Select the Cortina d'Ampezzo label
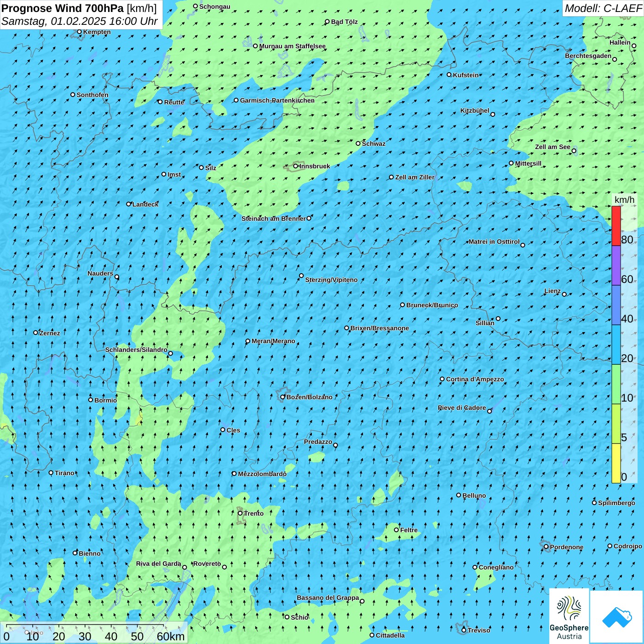The width and height of the screenshot is (644, 644). pyautogui.click(x=475, y=379)
